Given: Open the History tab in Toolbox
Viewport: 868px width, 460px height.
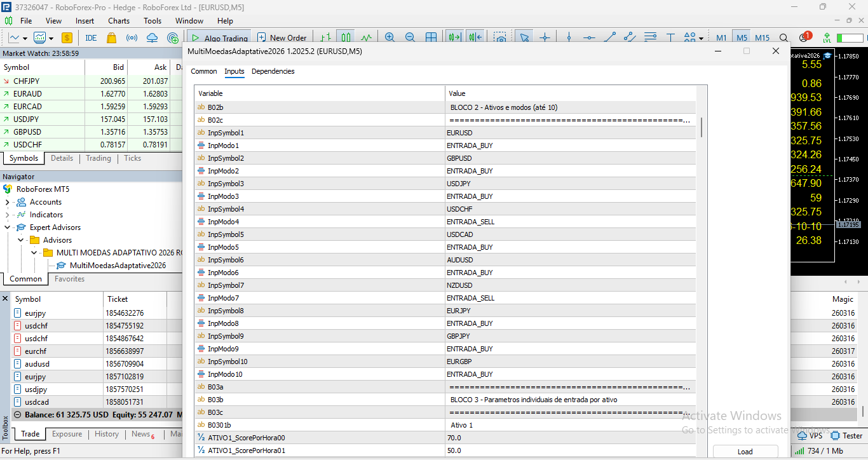Looking at the screenshot, I should pos(107,434).
